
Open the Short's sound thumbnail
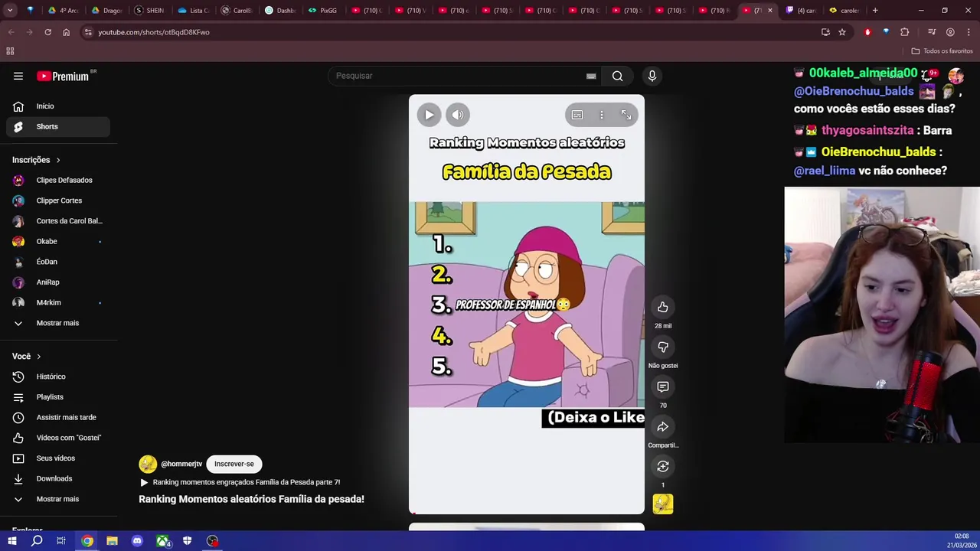663,504
